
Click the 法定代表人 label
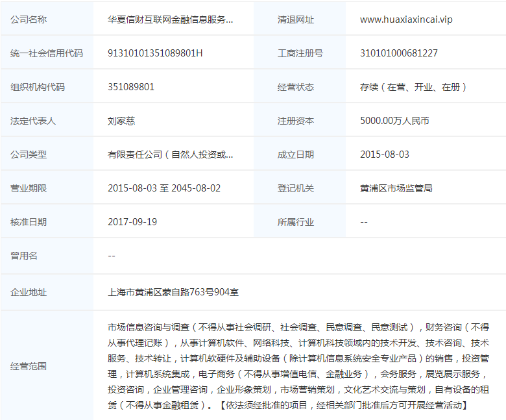coord(33,121)
